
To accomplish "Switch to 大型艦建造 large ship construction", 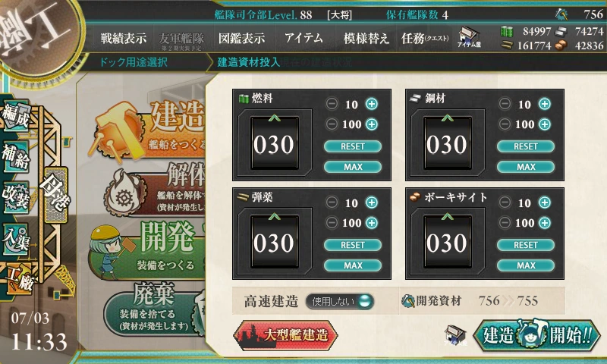I will 286,335.
